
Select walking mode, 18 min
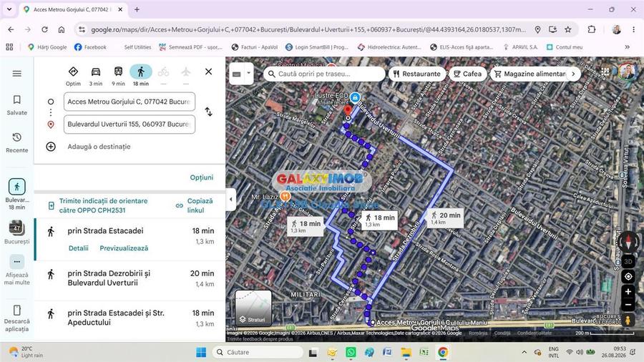click(141, 76)
